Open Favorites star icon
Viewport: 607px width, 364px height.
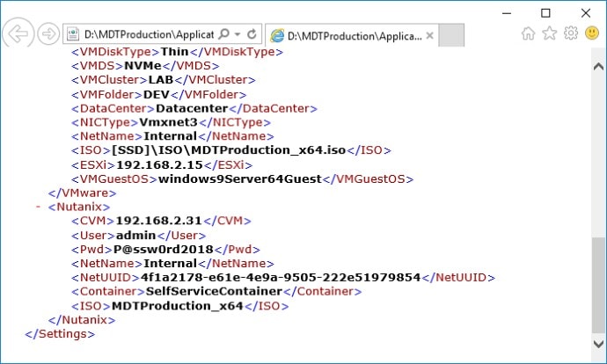point(550,33)
